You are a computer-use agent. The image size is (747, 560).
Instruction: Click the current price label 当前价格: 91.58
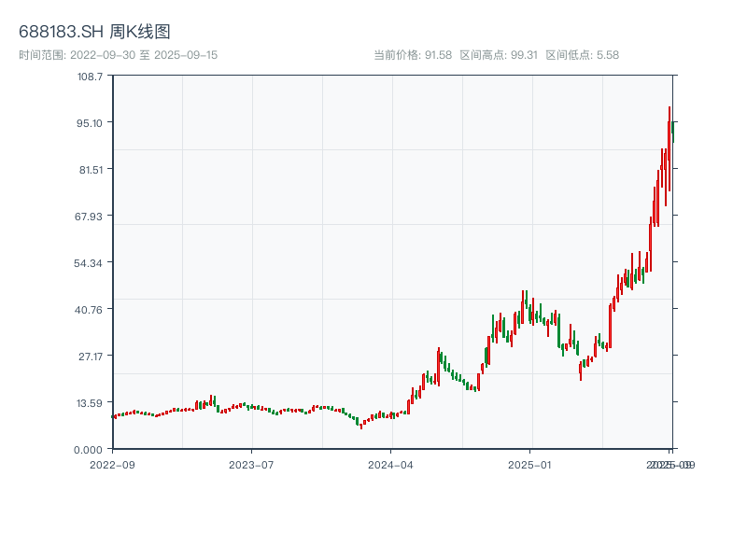pos(413,55)
